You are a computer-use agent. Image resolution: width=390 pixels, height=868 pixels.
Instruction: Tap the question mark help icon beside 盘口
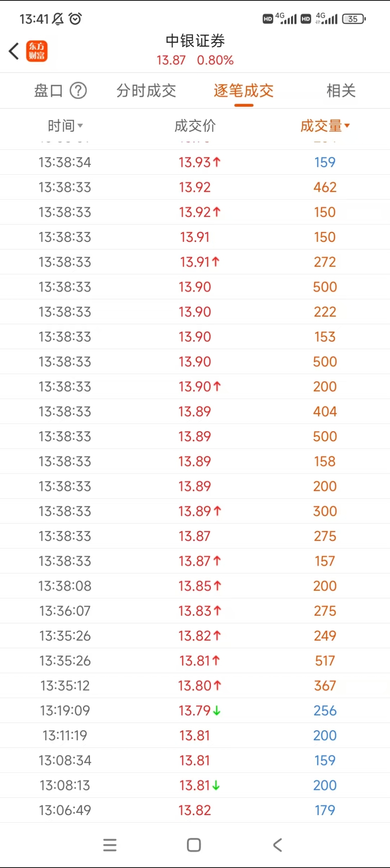pyautogui.click(x=78, y=90)
